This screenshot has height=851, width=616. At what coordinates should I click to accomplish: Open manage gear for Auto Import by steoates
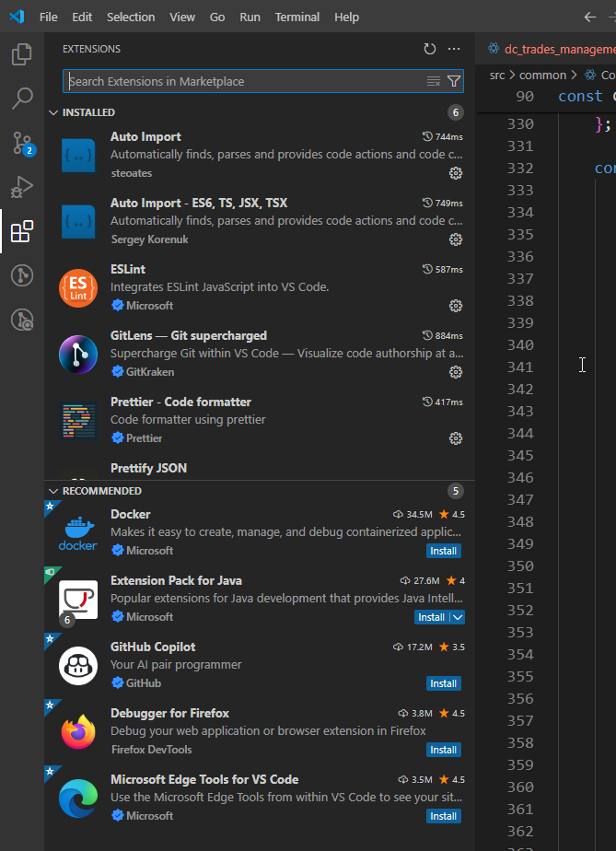(x=456, y=173)
